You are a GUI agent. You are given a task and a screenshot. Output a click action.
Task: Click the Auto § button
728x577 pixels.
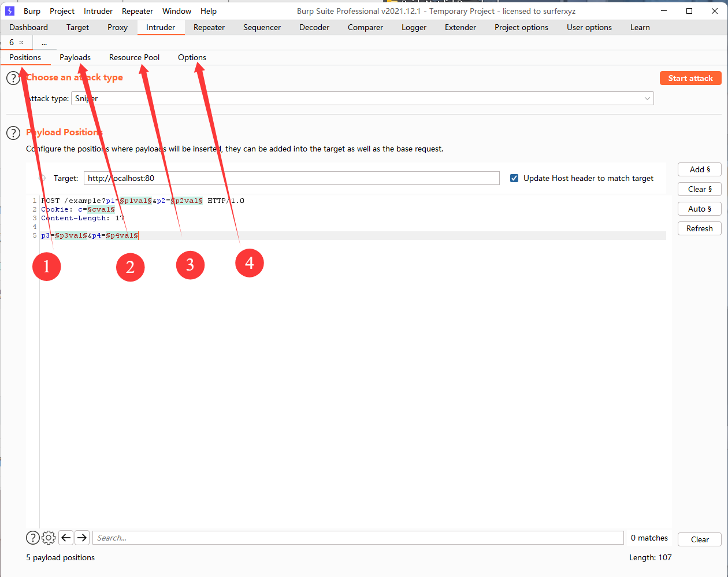700,209
